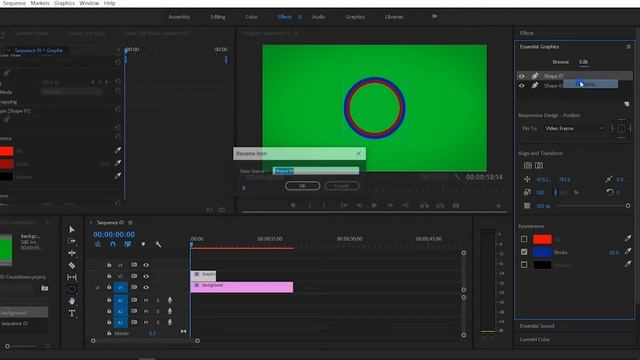
Task: Switch to the Editing workspace
Action: [218, 17]
